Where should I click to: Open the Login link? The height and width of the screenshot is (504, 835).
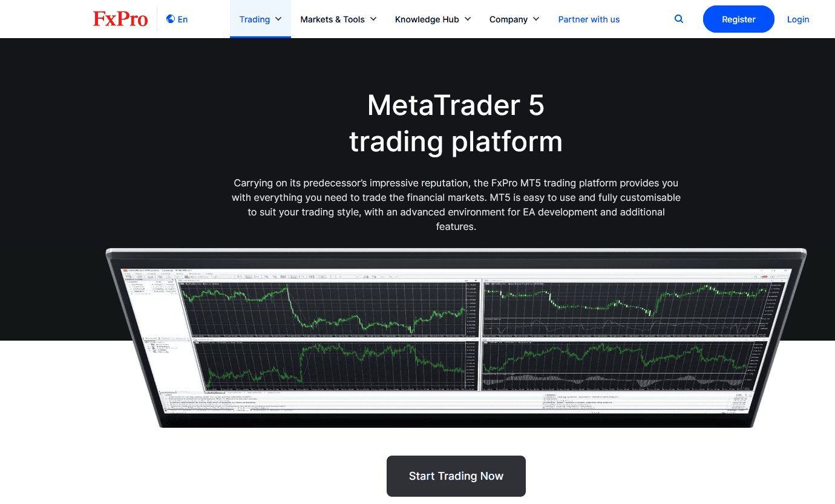[798, 19]
